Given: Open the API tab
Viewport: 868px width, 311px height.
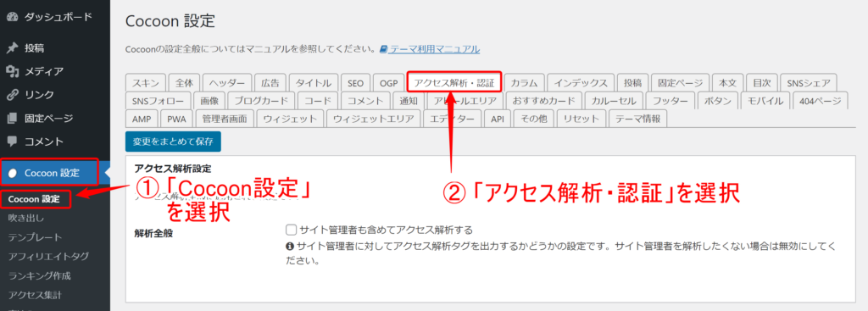Looking at the screenshot, I should pyautogui.click(x=497, y=119).
